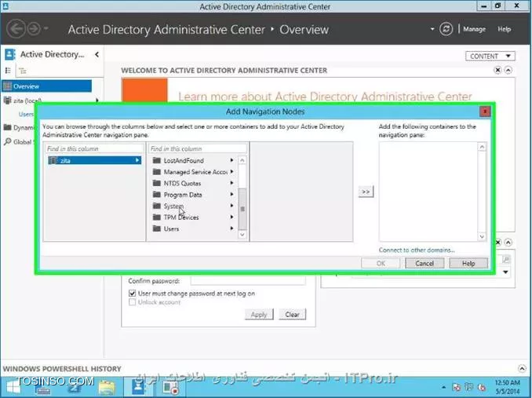Click the Apply button

pyautogui.click(x=259, y=315)
